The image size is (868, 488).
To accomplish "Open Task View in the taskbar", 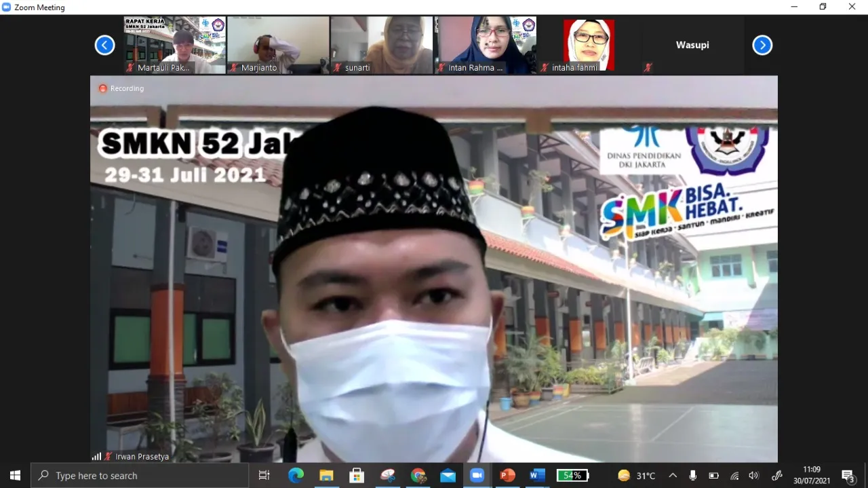I will click(x=264, y=476).
